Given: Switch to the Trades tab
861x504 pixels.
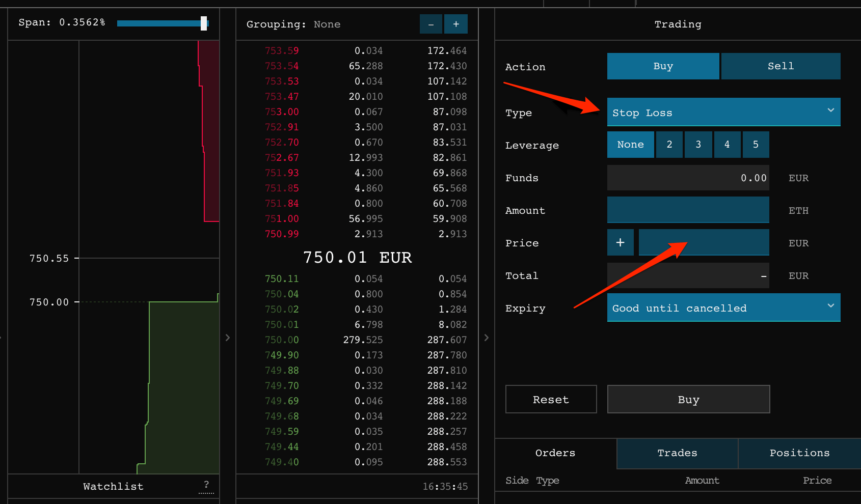Looking at the screenshot, I should 677,453.
